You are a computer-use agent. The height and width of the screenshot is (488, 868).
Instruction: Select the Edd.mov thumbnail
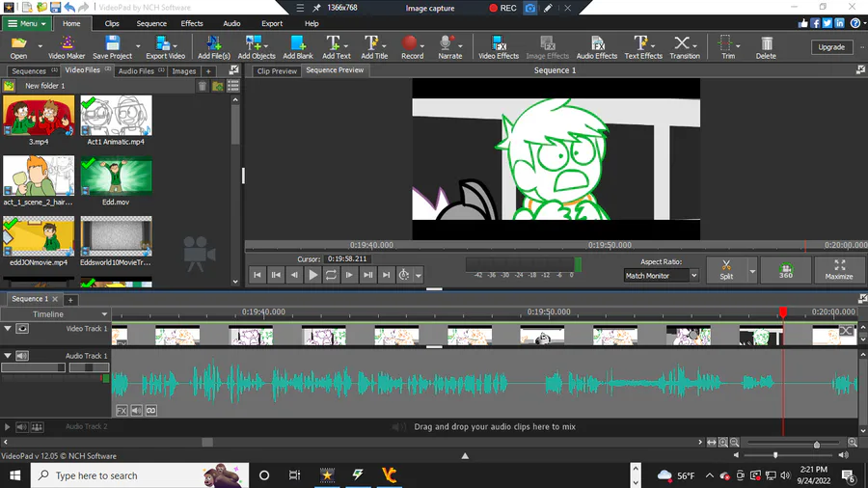click(x=116, y=176)
